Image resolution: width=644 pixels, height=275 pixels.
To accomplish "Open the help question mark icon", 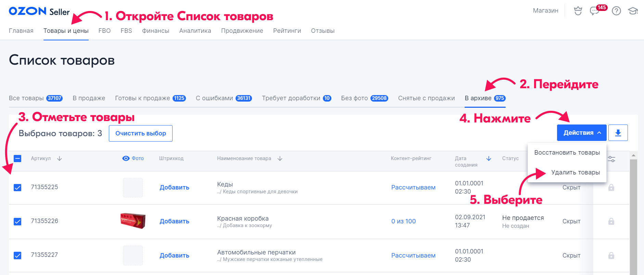I will tap(616, 11).
